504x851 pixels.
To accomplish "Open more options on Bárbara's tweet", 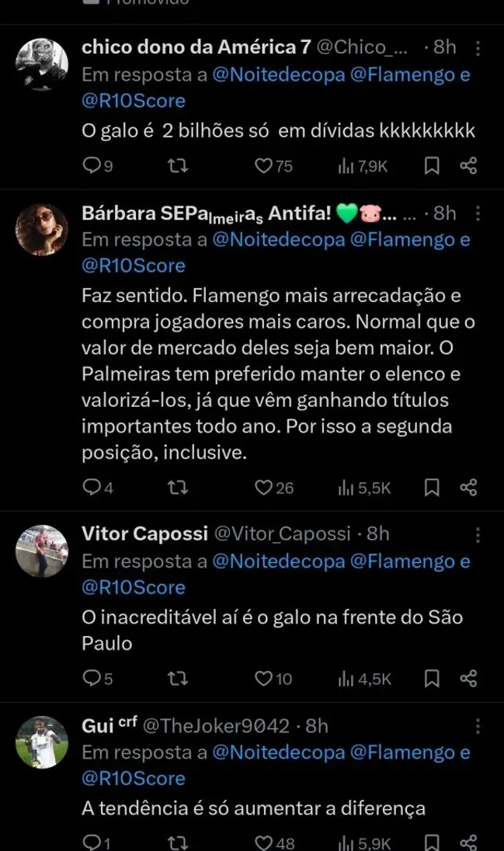I will point(478,214).
